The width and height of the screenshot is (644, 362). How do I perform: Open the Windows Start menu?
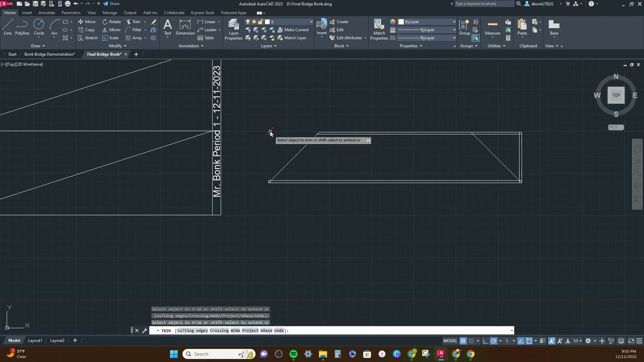click(x=174, y=354)
